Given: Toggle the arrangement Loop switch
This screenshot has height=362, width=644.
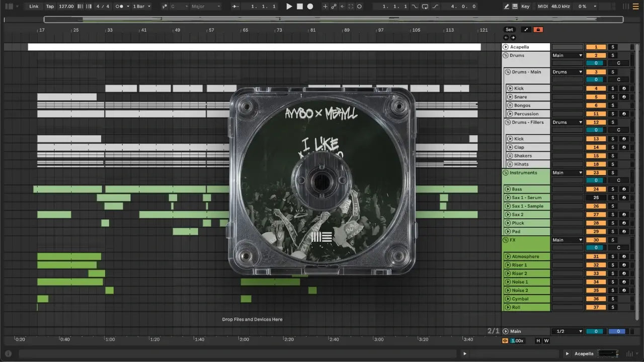Looking at the screenshot, I should coord(425,7).
